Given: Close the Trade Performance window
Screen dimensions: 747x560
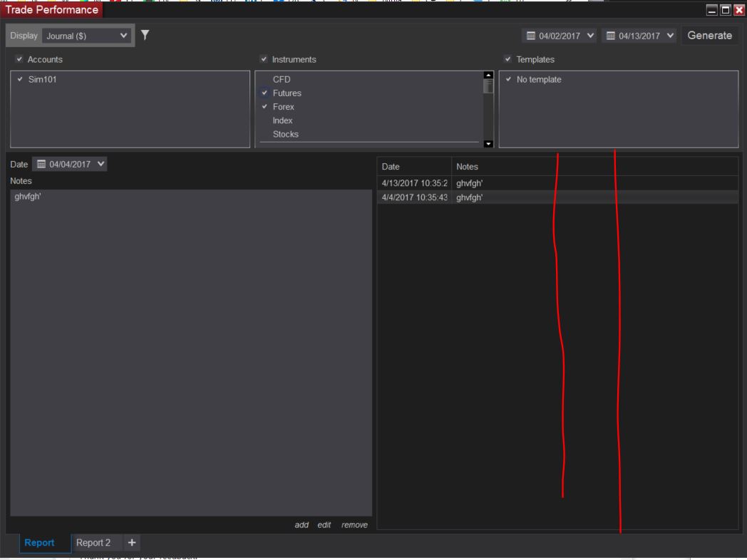Looking at the screenshot, I should click(739, 10).
